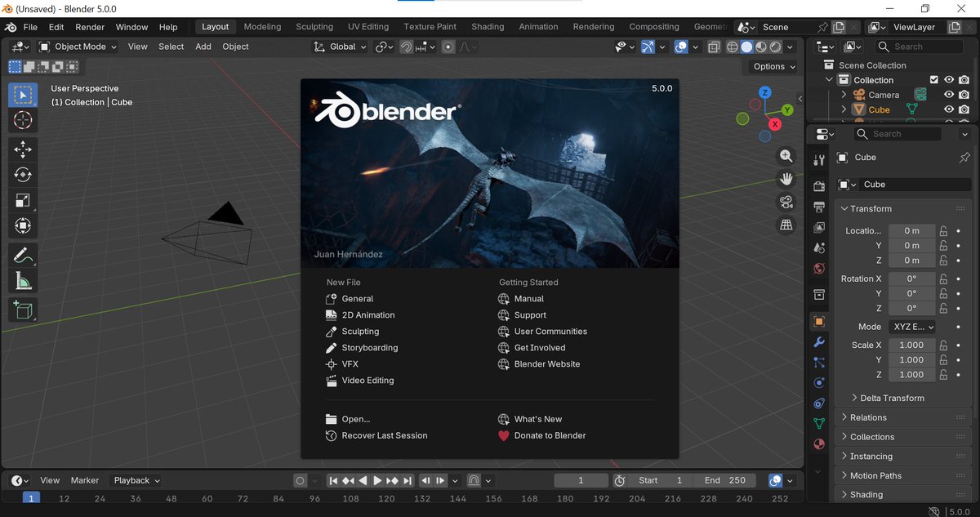Open the Render menu

(x=90, y=27)
